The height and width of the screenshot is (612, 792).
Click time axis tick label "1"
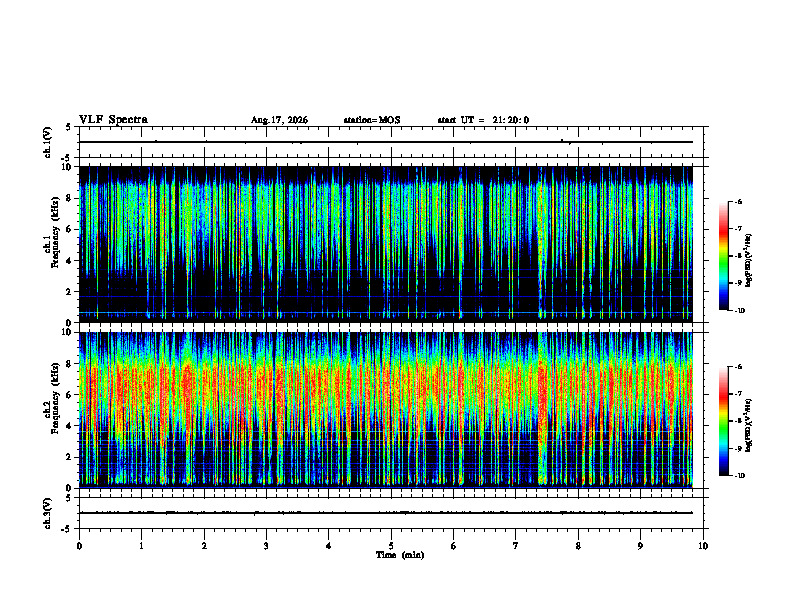tap(141, 546)
